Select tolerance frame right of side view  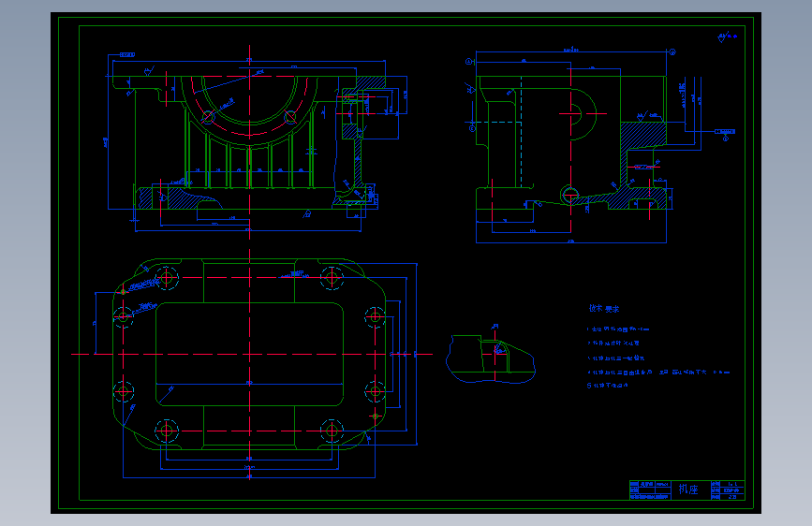tap(725, 131)
